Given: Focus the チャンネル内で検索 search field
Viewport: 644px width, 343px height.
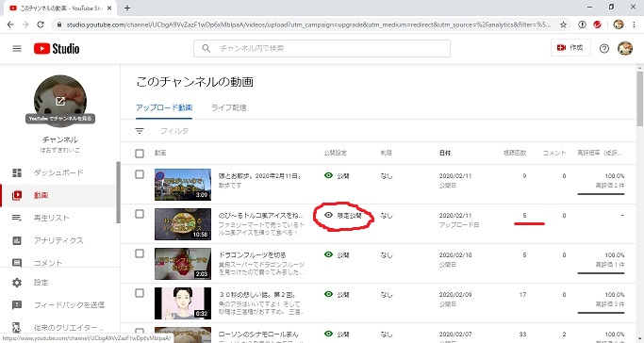Looking at the screenshot, I should click(322, 48).
